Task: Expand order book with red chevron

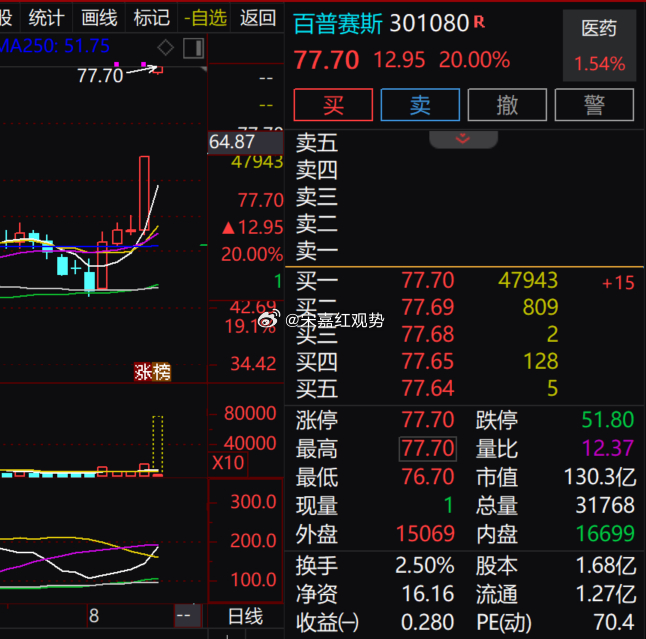Action: pos(463,139)
